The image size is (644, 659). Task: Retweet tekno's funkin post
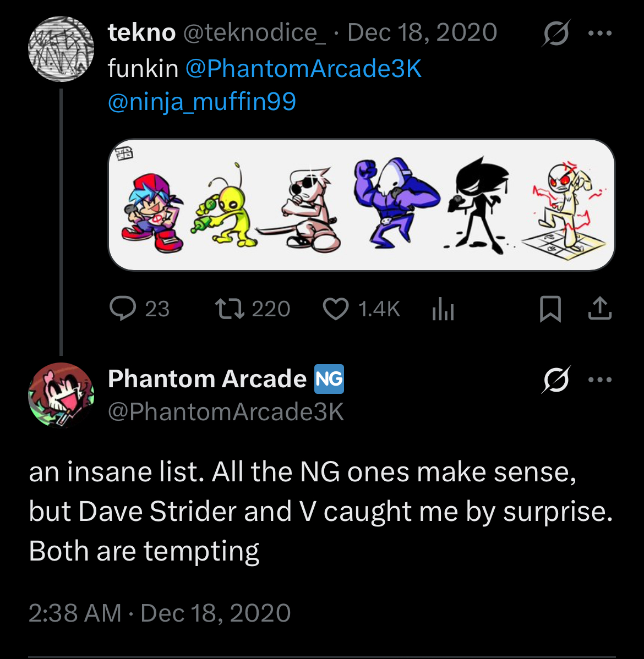(230, 309)
